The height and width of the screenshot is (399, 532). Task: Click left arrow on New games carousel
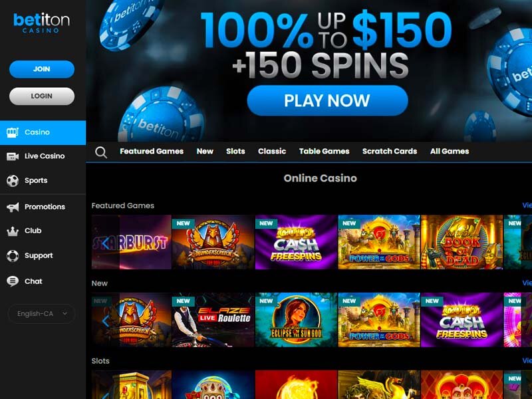106,321
